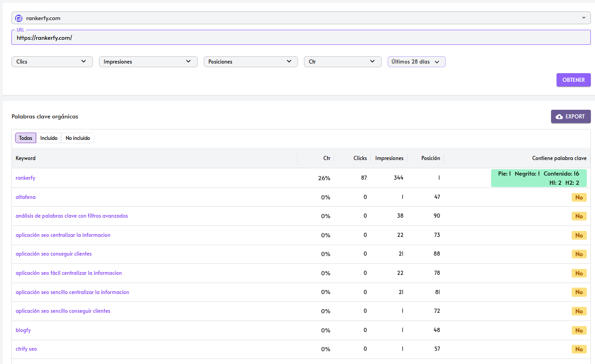Sort by the Clicks column header
This screenshot has height=364, width=595.
(x=360, y=158)
